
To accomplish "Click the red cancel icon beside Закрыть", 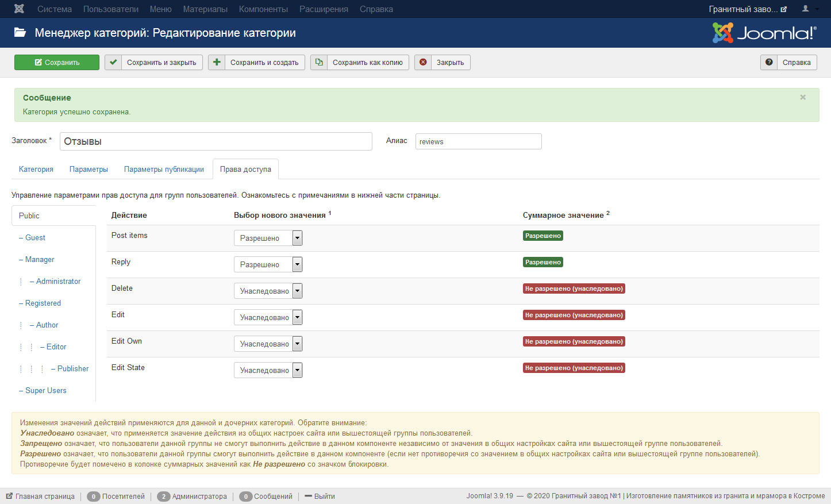I will 423,63.
